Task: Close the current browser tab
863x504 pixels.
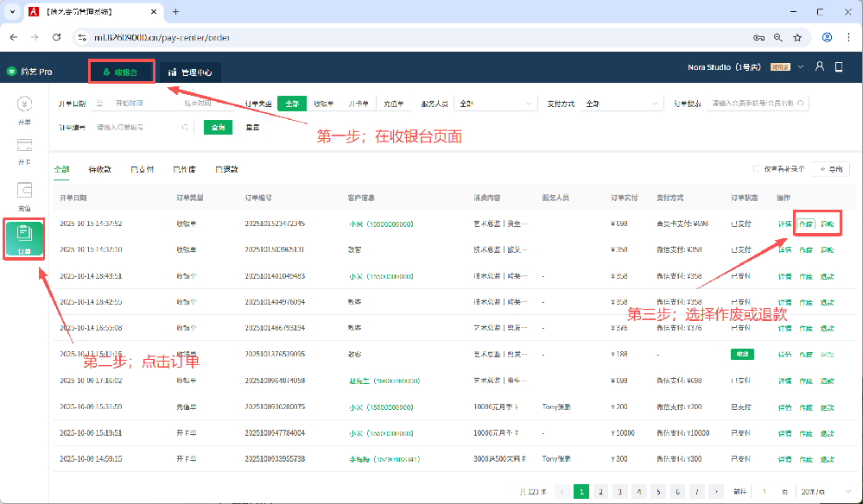Action: click(154, 11)
